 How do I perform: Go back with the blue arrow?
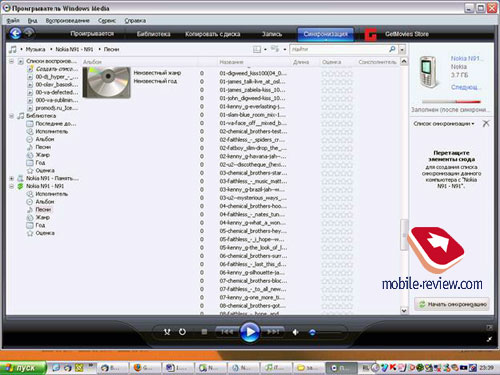click(x=15, y=33)
